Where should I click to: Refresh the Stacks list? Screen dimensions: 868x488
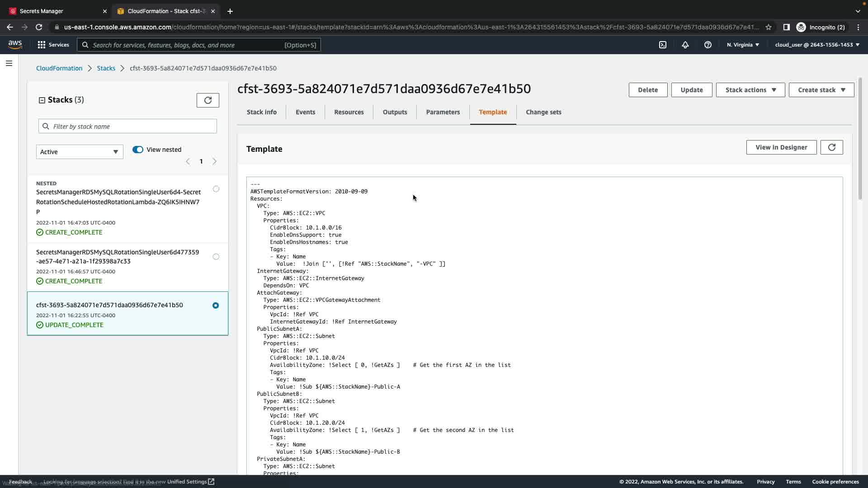[208, 100]
